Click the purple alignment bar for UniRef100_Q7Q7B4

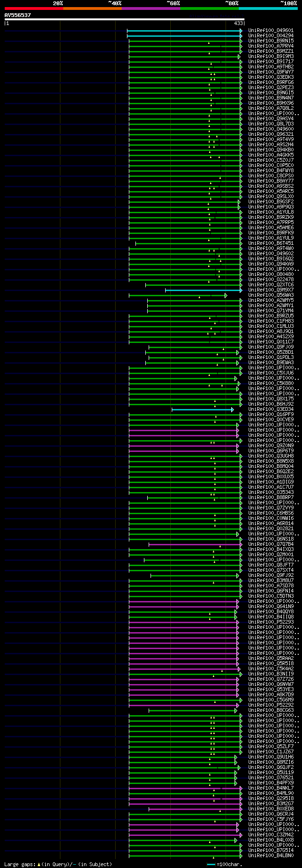[x=195, y=544]
